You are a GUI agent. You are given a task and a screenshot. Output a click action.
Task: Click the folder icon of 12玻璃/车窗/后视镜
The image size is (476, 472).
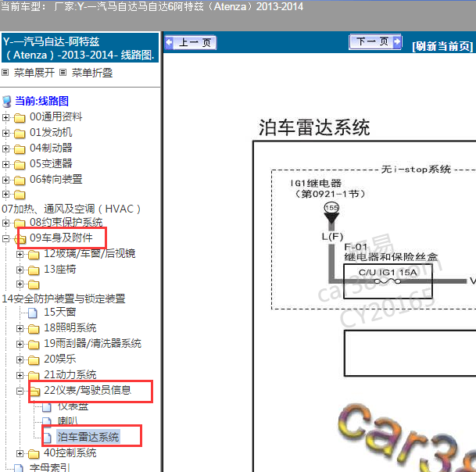(x=34, y=255)
